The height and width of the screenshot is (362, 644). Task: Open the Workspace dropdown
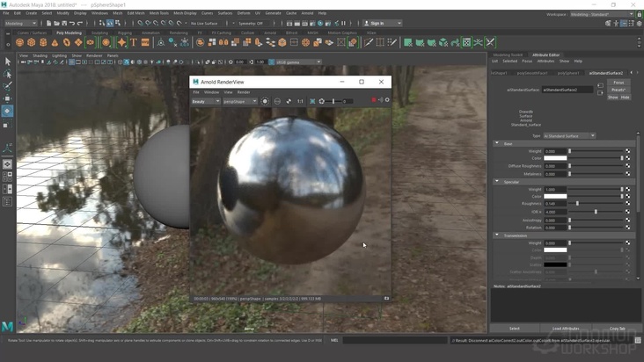(602, 14)
